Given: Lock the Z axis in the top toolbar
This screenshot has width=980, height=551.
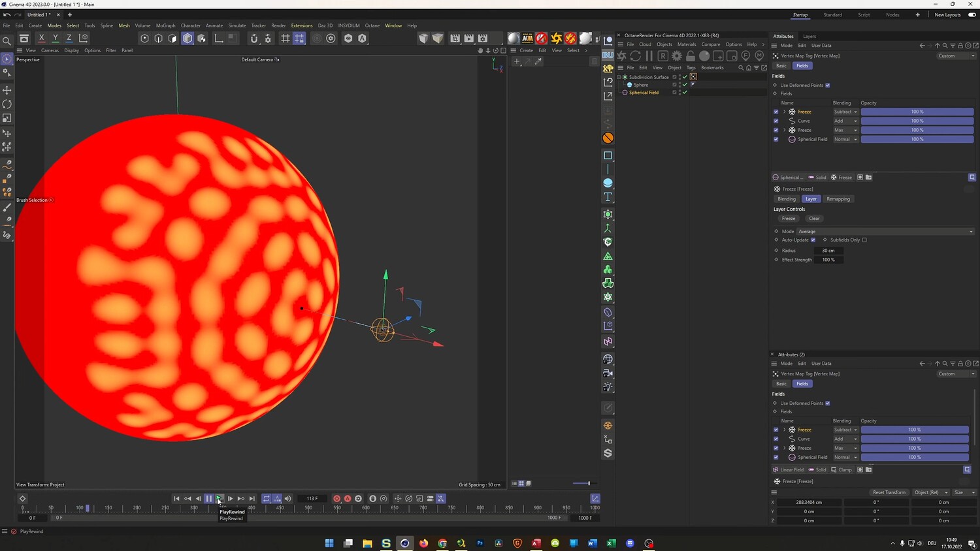Looking at the screenshot, I should click(69, 39).
